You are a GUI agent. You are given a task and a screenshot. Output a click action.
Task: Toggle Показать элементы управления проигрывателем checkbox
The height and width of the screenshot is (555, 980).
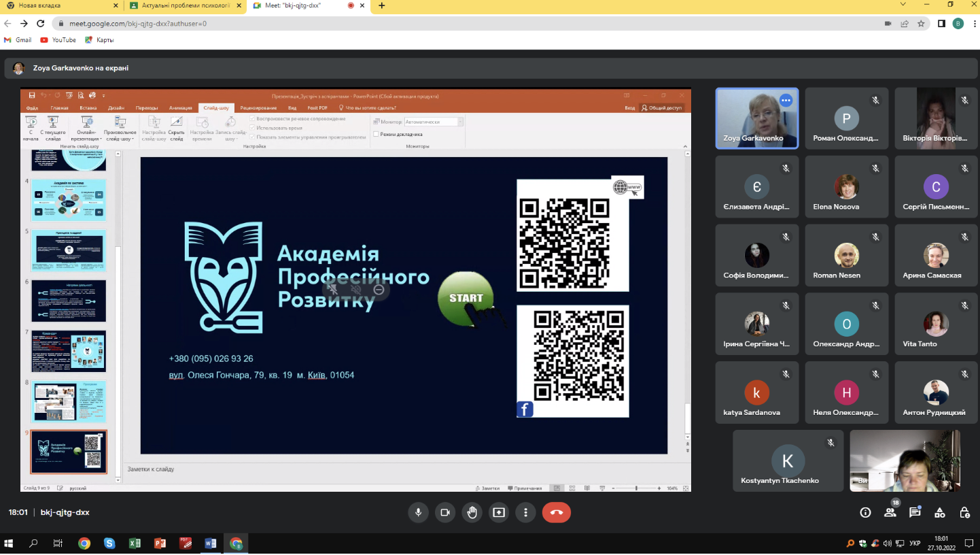pyautogui.click(x=252, y=136)
